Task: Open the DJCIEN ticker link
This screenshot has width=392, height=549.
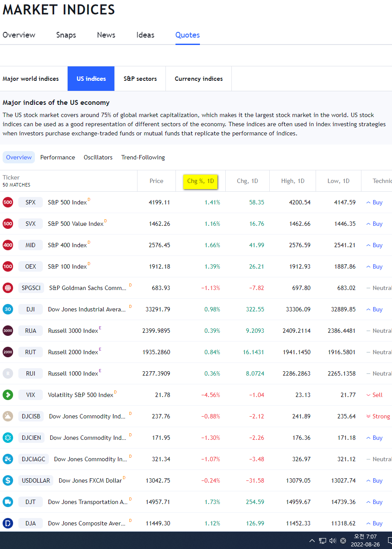Action: (31, 438)
